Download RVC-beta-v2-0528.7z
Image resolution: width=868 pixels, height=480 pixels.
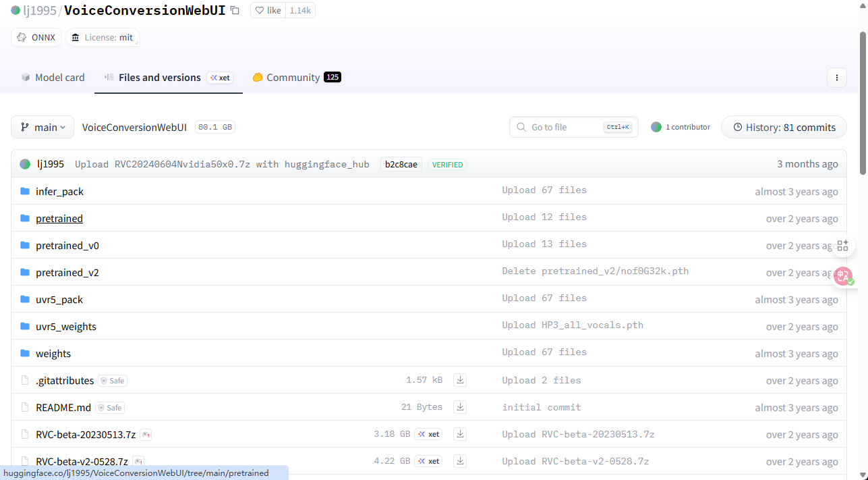tap(460, 461)
